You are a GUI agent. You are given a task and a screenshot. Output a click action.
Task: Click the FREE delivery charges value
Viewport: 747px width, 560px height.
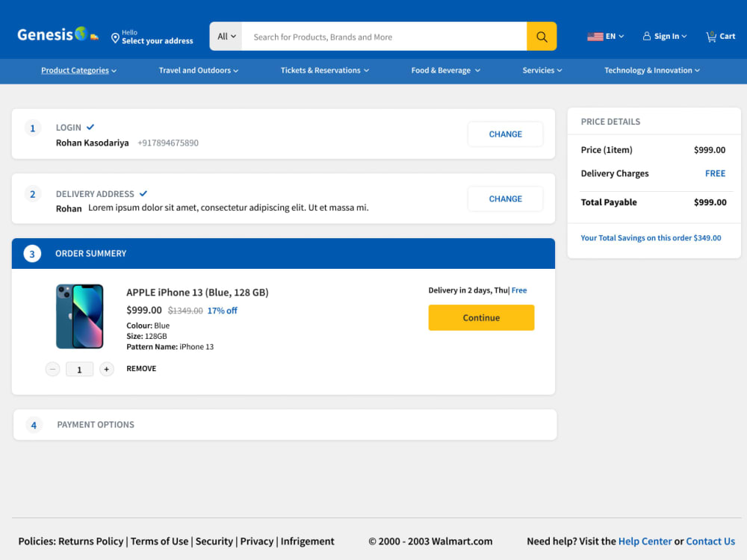pos(715,174)
